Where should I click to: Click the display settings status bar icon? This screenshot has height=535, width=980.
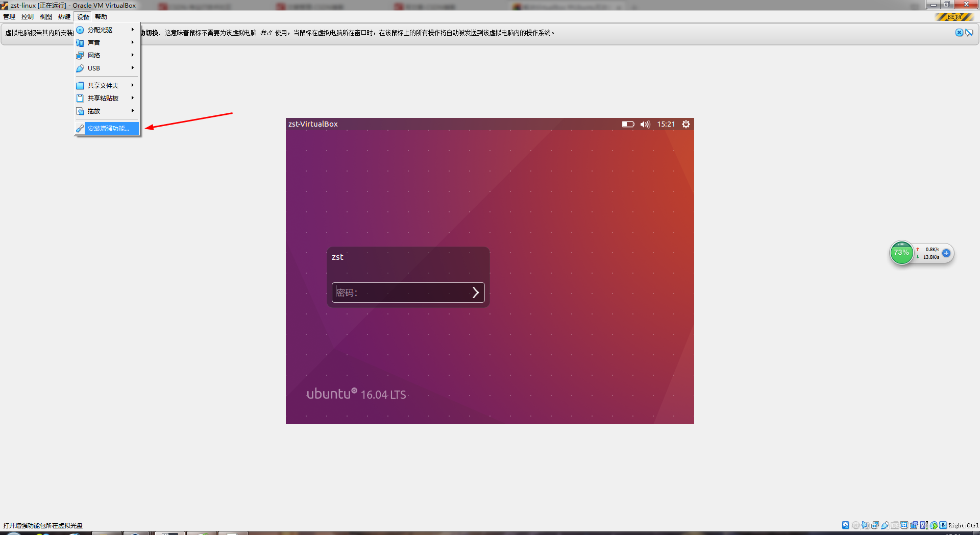[904, 525]
